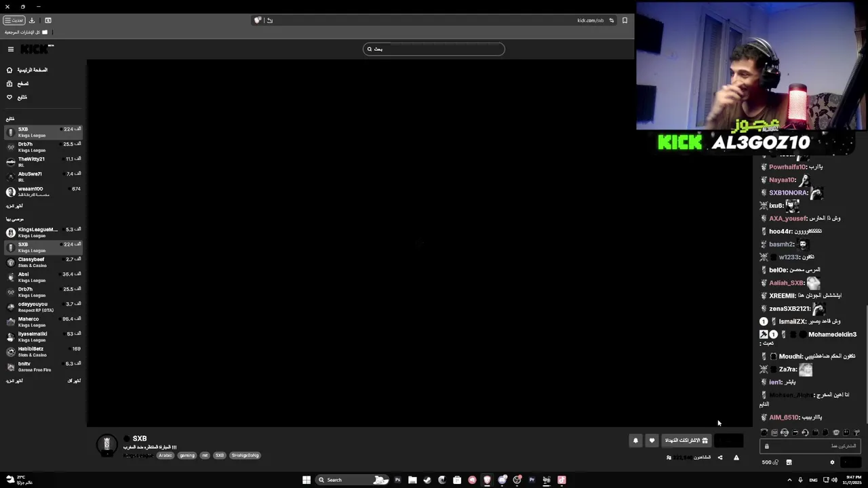Open Windows Start button
868x488 pixels.
pyautogui.click(x=307, y=480)
